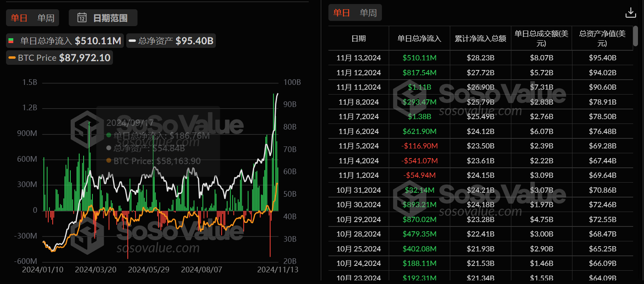Click the -$541.07M net outflow cell
This screenshot has height=284, width=644.
click(419, 161)
